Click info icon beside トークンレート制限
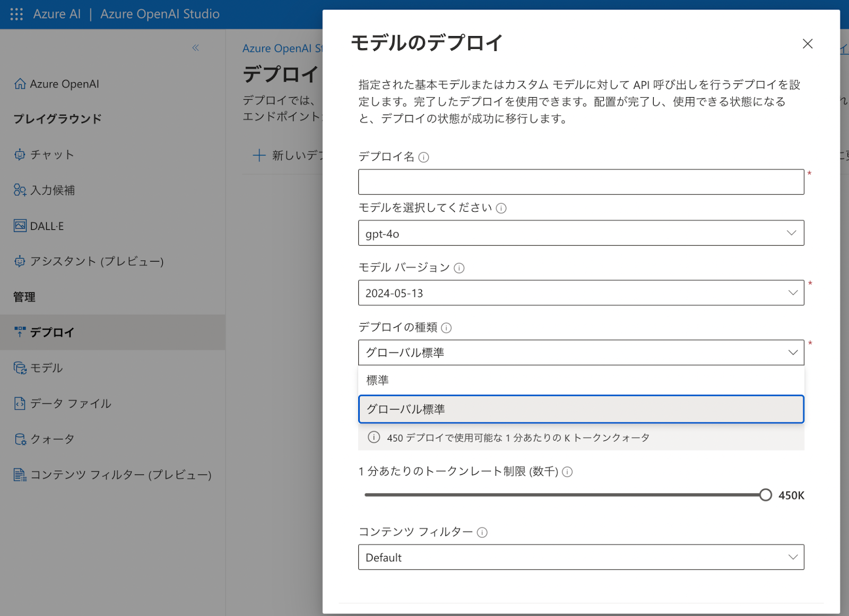Image resolution: width=849 pixels, height=616 pixels. (x=567, y=472)
